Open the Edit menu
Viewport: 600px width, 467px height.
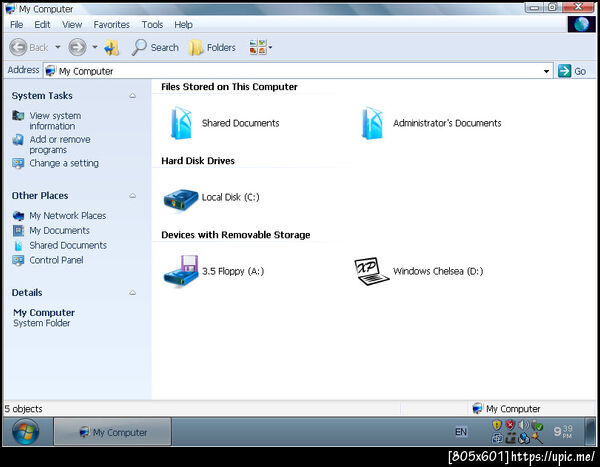click(42, 25)
